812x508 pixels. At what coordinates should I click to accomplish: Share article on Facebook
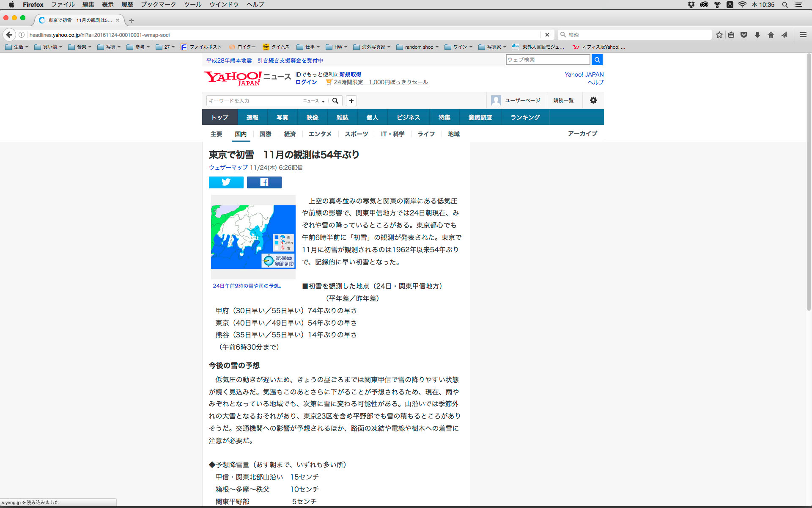coord(264,182)
